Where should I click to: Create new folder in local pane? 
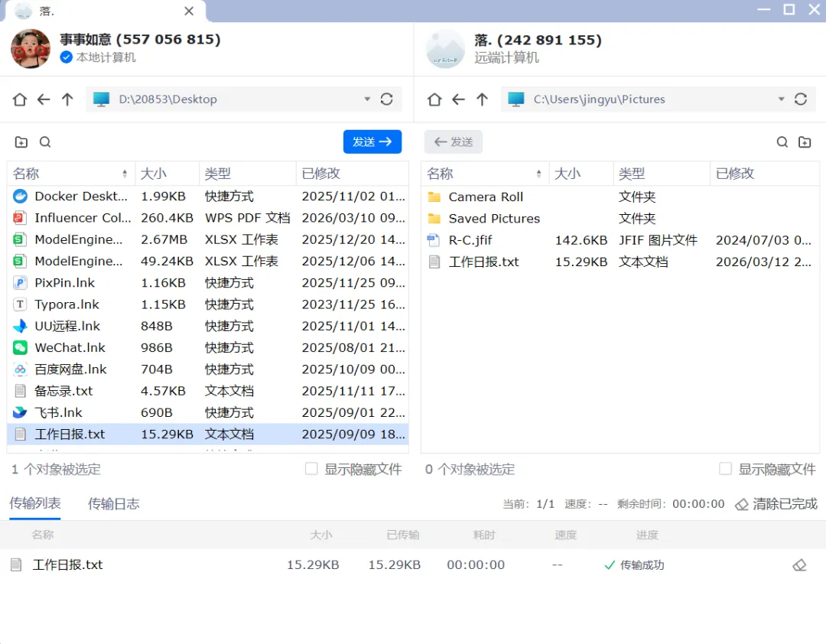click(x=21, y=141)
